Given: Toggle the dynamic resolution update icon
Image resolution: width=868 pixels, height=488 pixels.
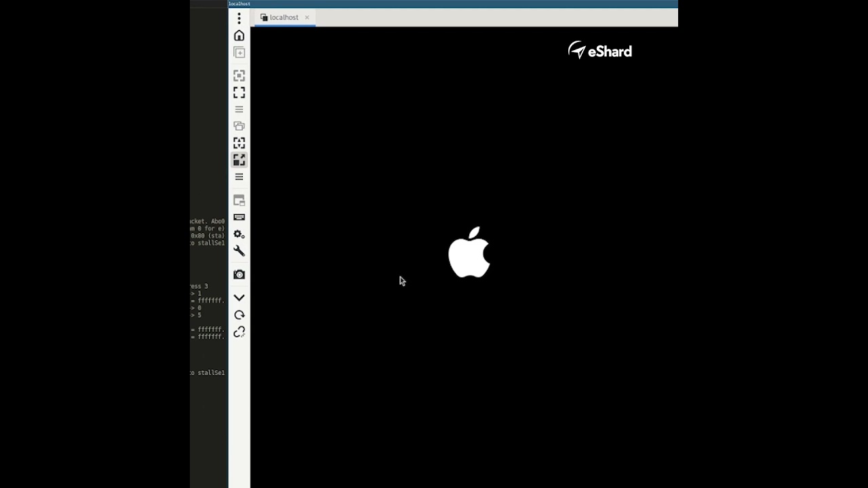Looking at the screenshot, I should pos(239,143).
